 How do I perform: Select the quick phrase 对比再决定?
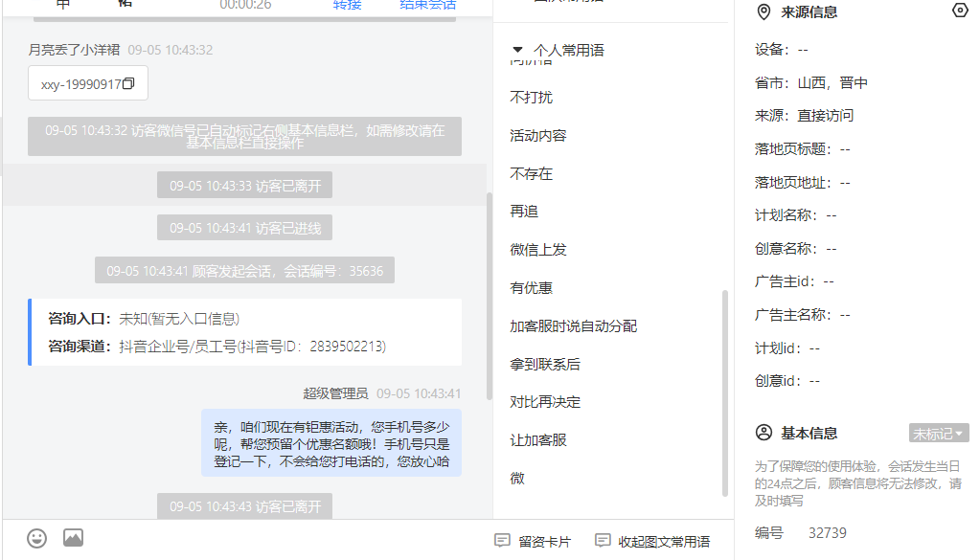pos(545,402)
